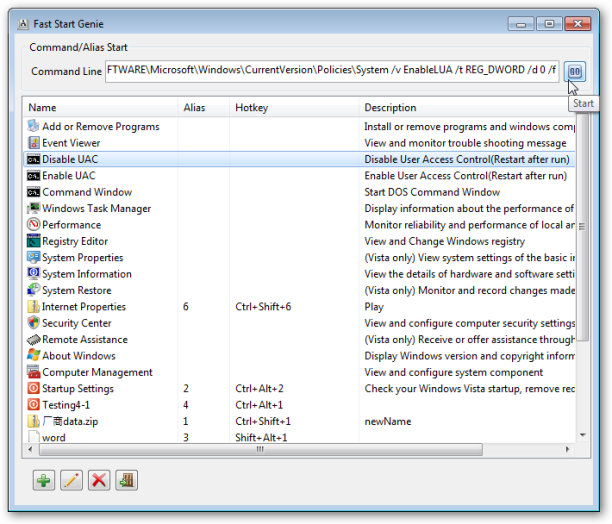Click the pencil Edit item button
The image size is (612, 524).
point(71,480)
